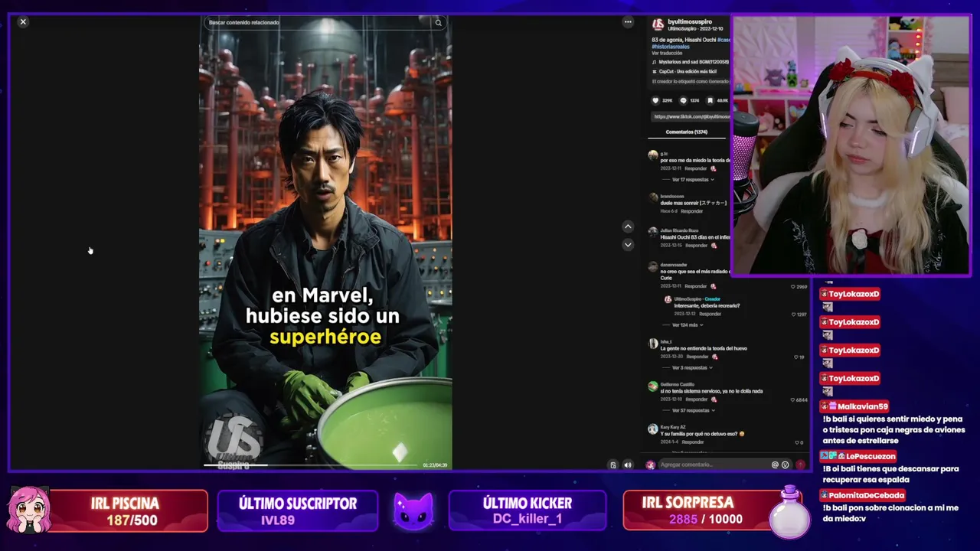Click the 'IRL SORPRESA 2885 / 10000' goal bar
The height and width of the screenshot is (551, 980).
click(704, 510)
